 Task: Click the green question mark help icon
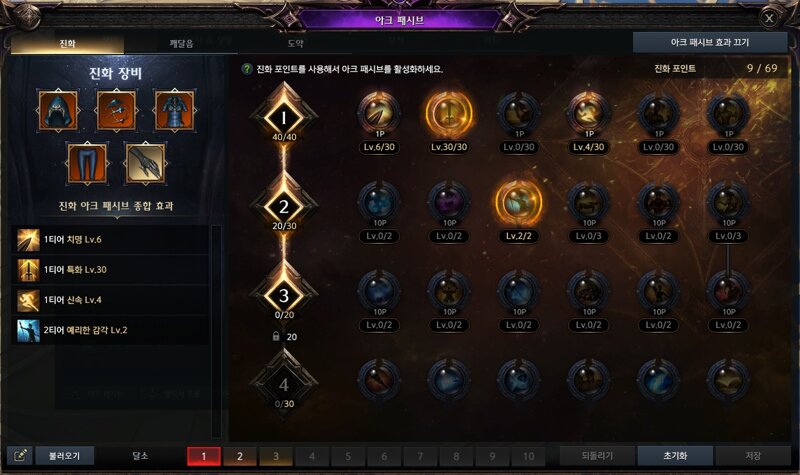(x=247, y=69)
